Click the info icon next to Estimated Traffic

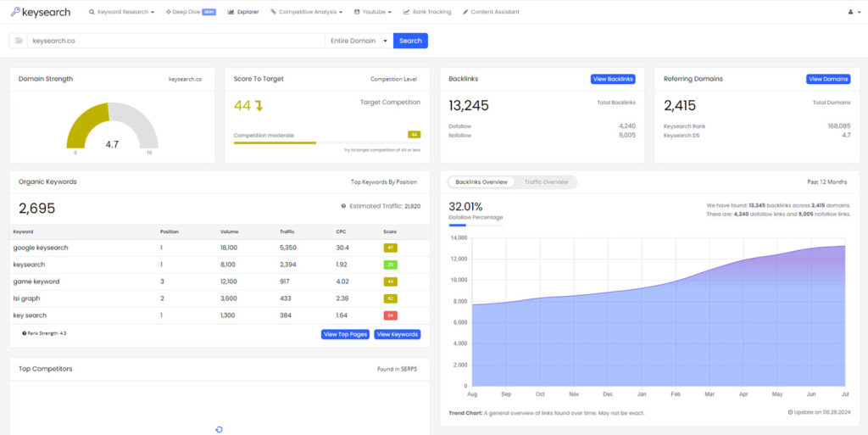click(x=344, y=206)
